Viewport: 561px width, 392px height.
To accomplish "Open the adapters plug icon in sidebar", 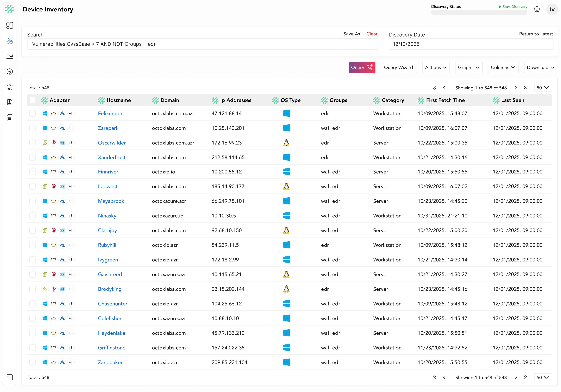I will tap(9, 72).
